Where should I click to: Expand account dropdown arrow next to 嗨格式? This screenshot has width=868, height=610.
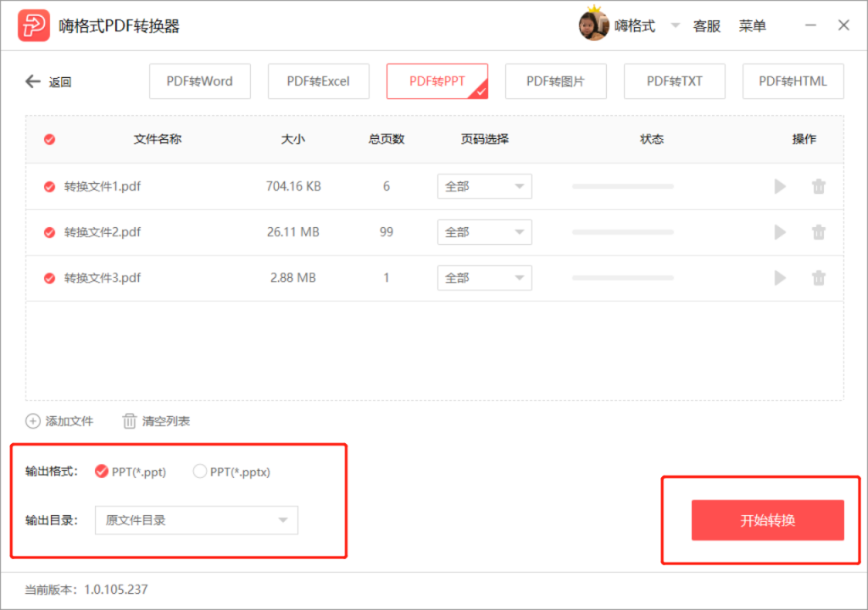(676, 25)
